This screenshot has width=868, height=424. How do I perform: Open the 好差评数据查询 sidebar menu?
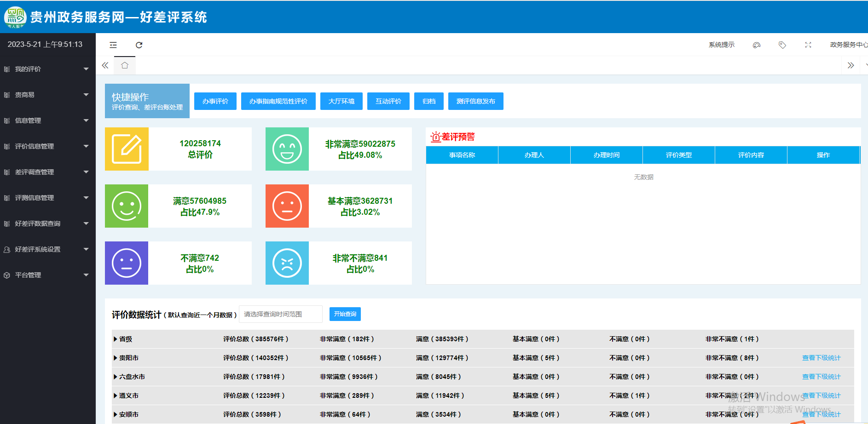pyautogui.click(x=48, y=223)
